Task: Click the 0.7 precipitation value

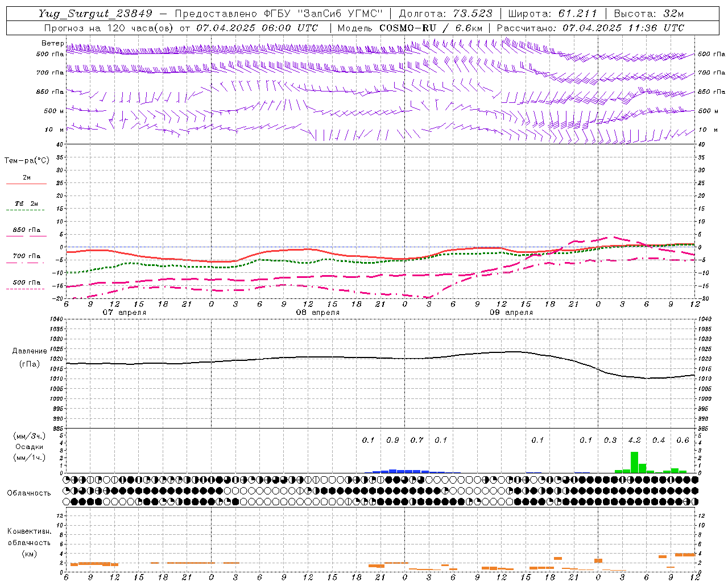Action: click(x=417, y=440)
